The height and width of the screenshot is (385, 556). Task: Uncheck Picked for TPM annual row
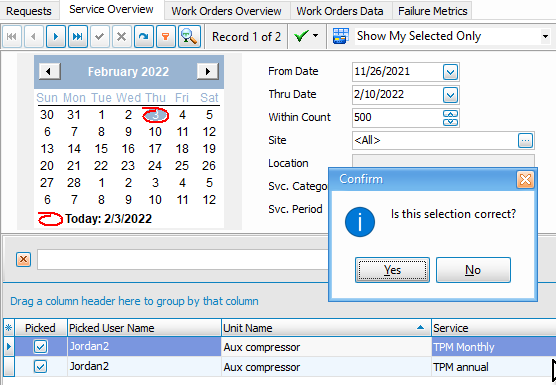point(40,367)
